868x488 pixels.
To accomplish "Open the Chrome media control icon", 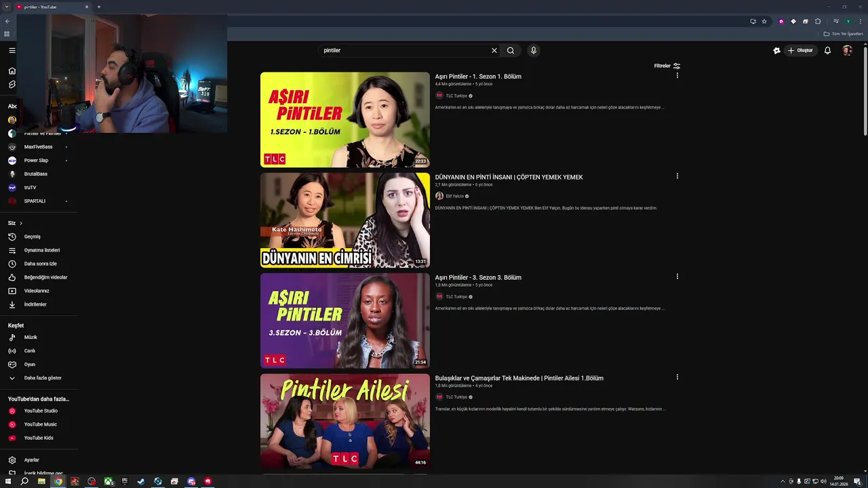I will pos(835,21).
